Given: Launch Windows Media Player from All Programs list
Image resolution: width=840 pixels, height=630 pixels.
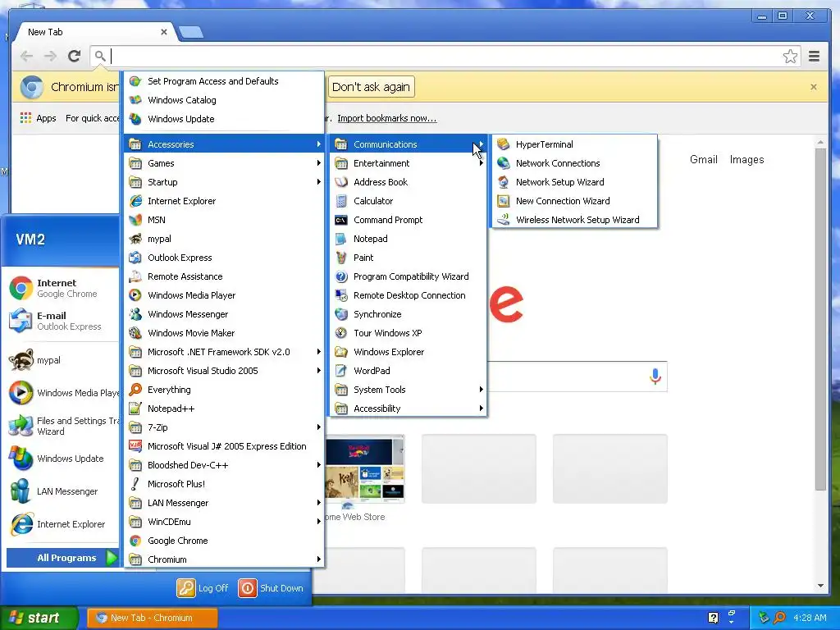Looking at the screenshot, I should click(224, 295).
